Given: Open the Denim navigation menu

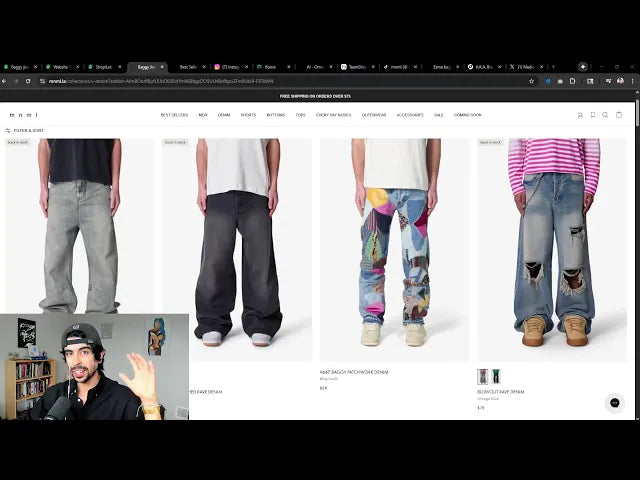Looking at the screenshot, I should pyautogui.click(x=224, y=115).
